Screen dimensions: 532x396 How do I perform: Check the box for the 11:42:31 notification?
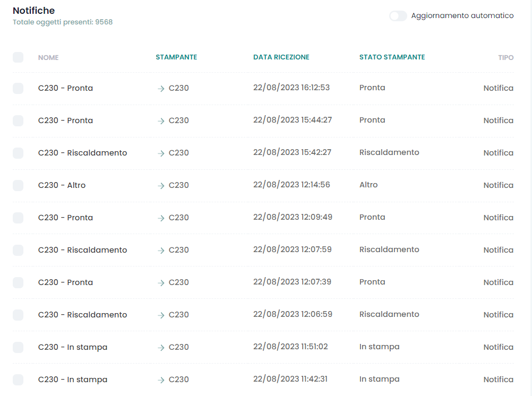18,380
